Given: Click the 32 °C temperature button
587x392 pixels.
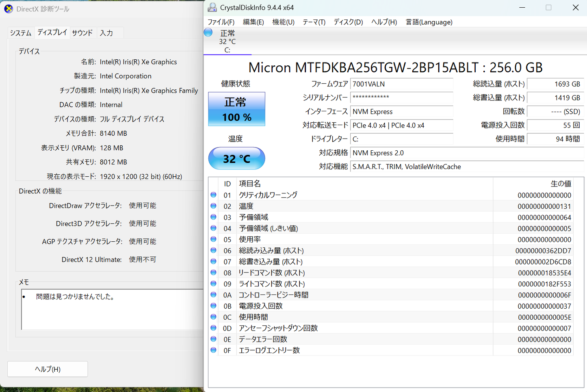Looking at the screenshot, I should pyautogui.click(x=236, y=158).
